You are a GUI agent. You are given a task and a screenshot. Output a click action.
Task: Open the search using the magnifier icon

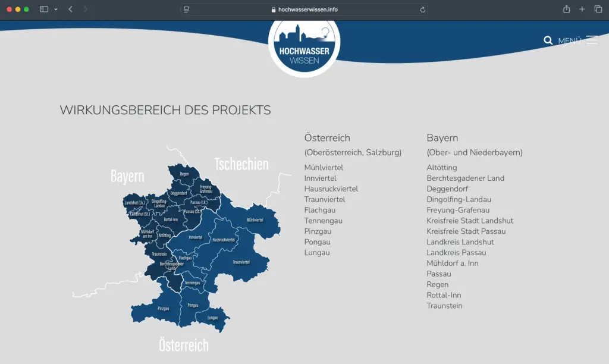click(x=548, y=40)
